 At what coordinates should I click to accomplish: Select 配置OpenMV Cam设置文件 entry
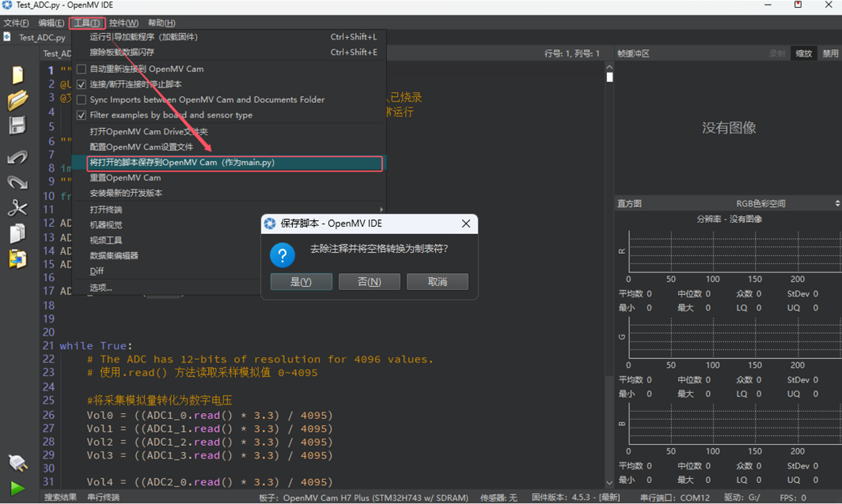(228, 147)
